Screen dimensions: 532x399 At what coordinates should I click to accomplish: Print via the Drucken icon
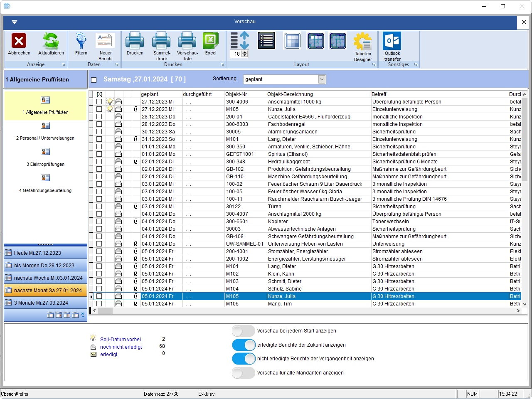(x=135, y=41)
